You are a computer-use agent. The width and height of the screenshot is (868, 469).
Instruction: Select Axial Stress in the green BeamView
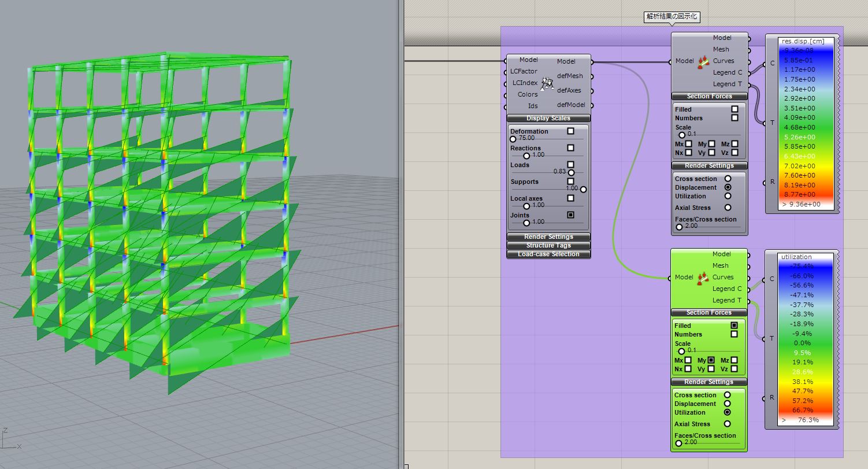728,424
